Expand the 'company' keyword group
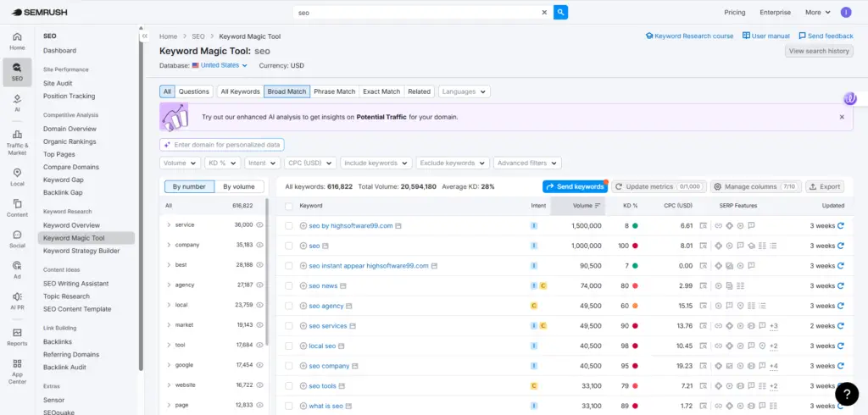Screen dimensions: 868x415 tap(169, 245)
